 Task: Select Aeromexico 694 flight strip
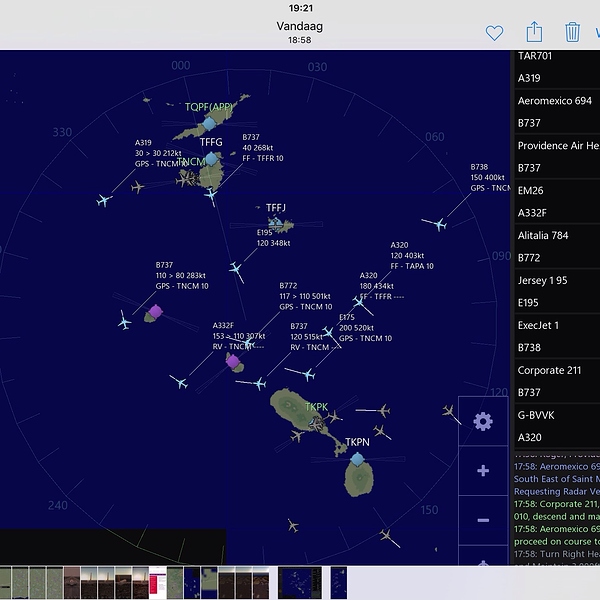tap(557, 112)
